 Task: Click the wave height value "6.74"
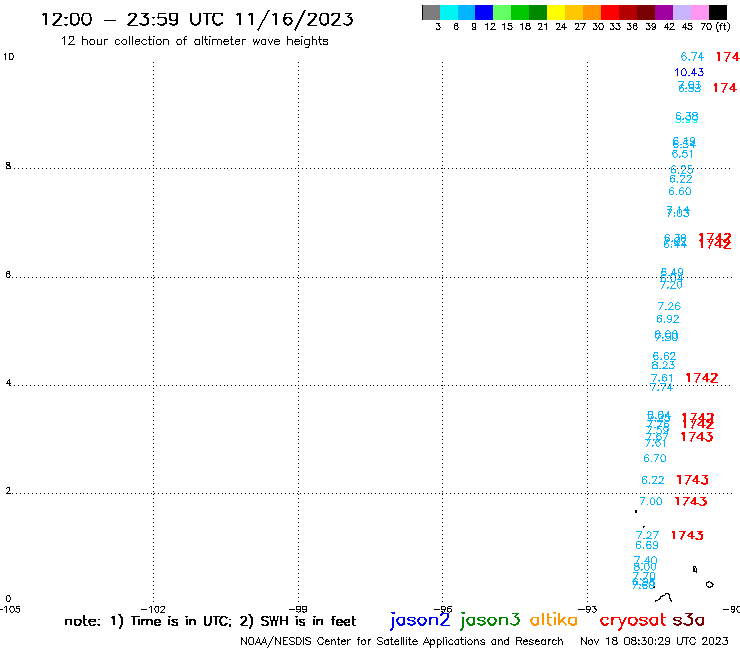coord(692,57)
